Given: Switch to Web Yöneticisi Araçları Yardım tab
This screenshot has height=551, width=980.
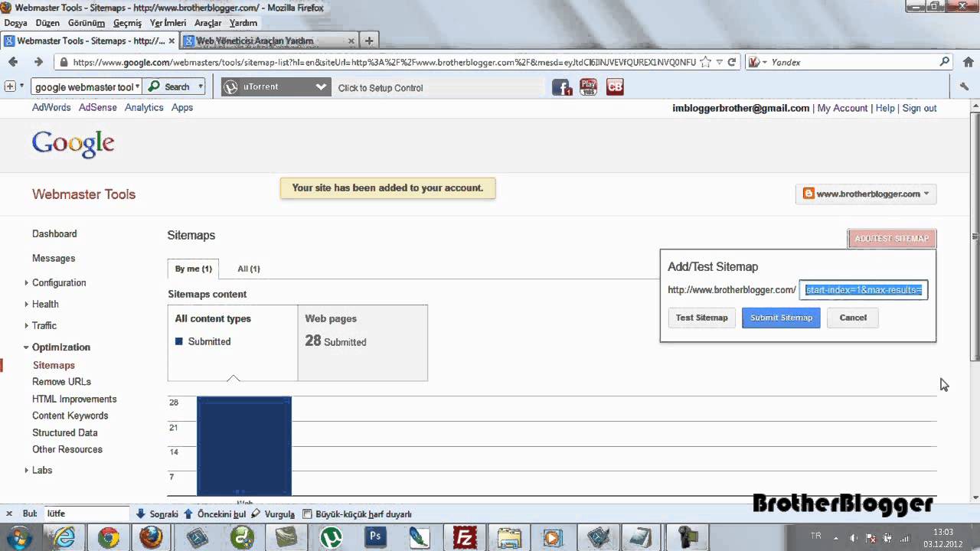Looking at the screenshot, I should [x=268, y=41].
